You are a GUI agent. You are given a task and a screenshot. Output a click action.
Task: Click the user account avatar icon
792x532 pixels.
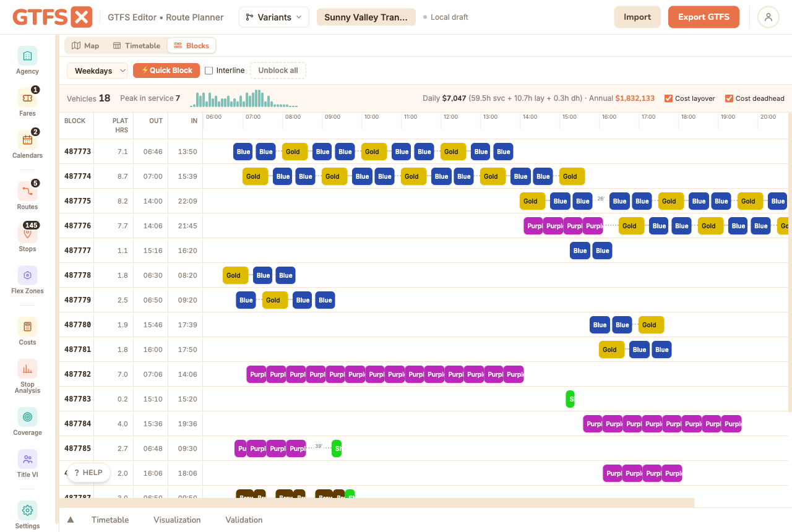(x=768, y=17)
